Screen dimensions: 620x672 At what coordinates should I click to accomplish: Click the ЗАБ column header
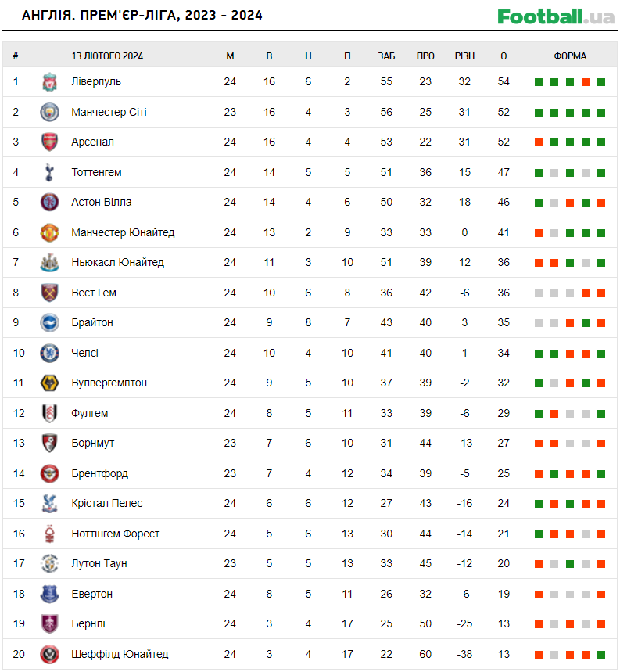386,56
